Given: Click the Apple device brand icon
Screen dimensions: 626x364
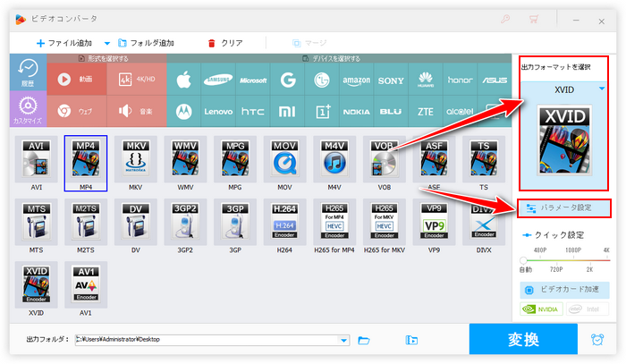Looking at the screenshot, I should point(184,79).
